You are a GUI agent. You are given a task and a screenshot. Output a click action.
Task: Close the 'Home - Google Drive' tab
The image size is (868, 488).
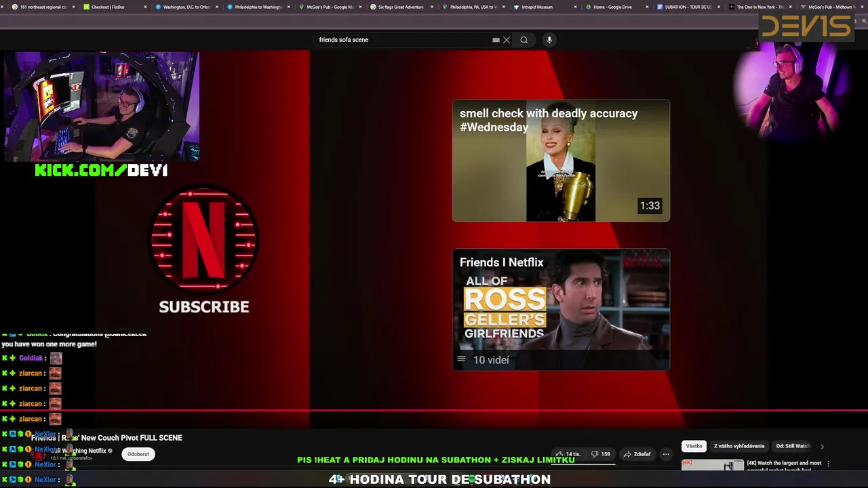click(x=648, y=7)
